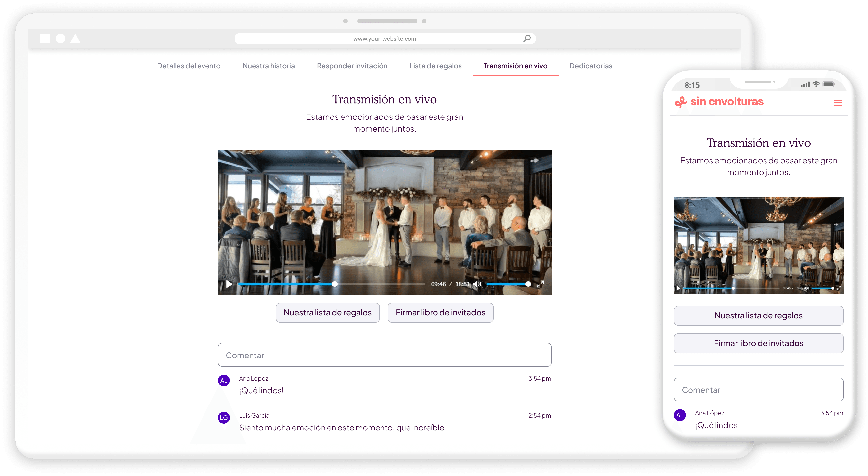Screen dimensions: 868x476
Task: Open Responder invitación tab
Action: 352,66
